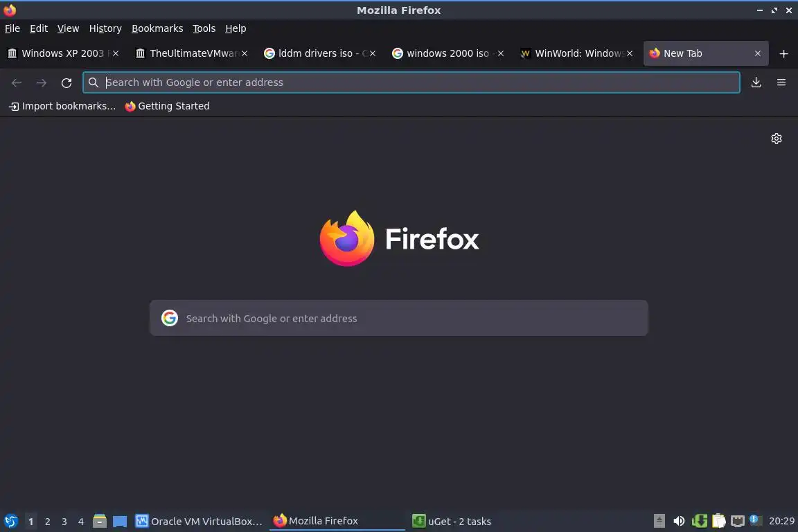Click the address bar search field
The height and width of the screenshot is (532, 798).
tap(411, 82)
